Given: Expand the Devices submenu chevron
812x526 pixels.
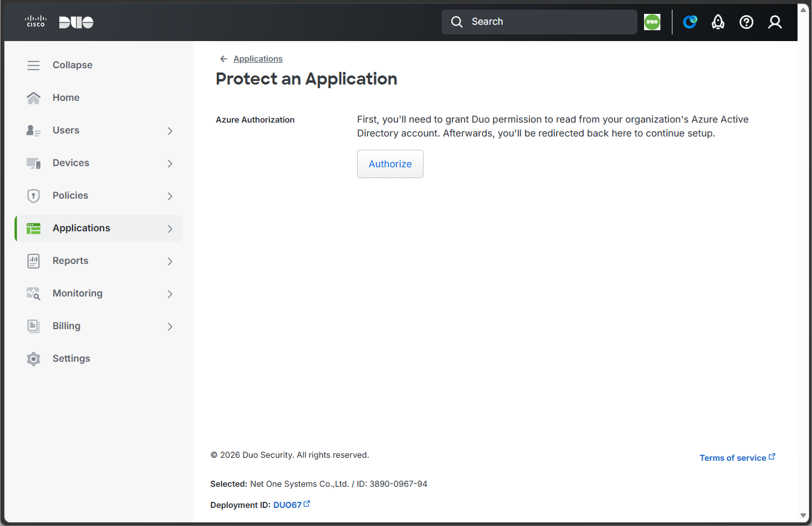Looking at the screenshot, I should tap(170, 164).
